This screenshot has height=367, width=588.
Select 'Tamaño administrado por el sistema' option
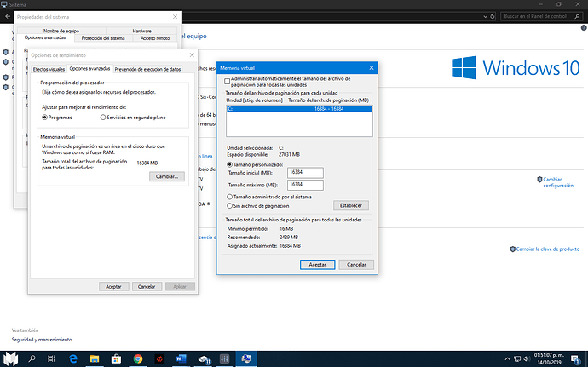click(x=230, y=197)
